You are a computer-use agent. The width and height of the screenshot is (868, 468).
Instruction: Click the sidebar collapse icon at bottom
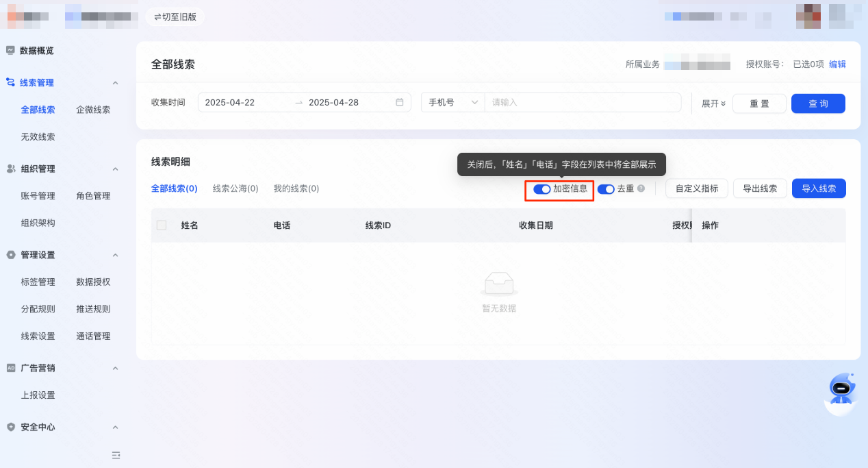(116, 455)
